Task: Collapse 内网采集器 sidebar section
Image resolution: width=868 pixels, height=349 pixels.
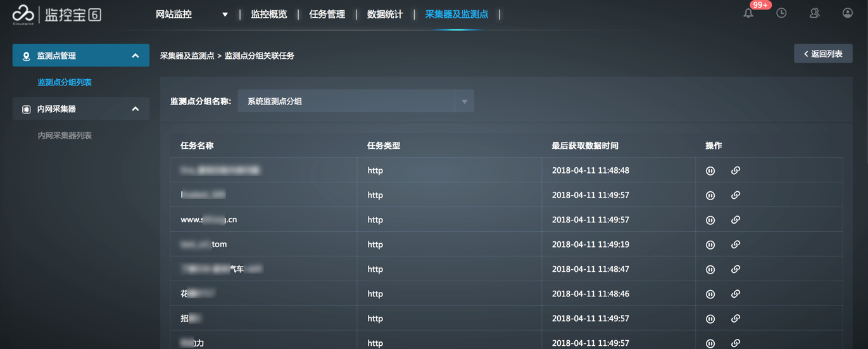Action: (135, 109)
